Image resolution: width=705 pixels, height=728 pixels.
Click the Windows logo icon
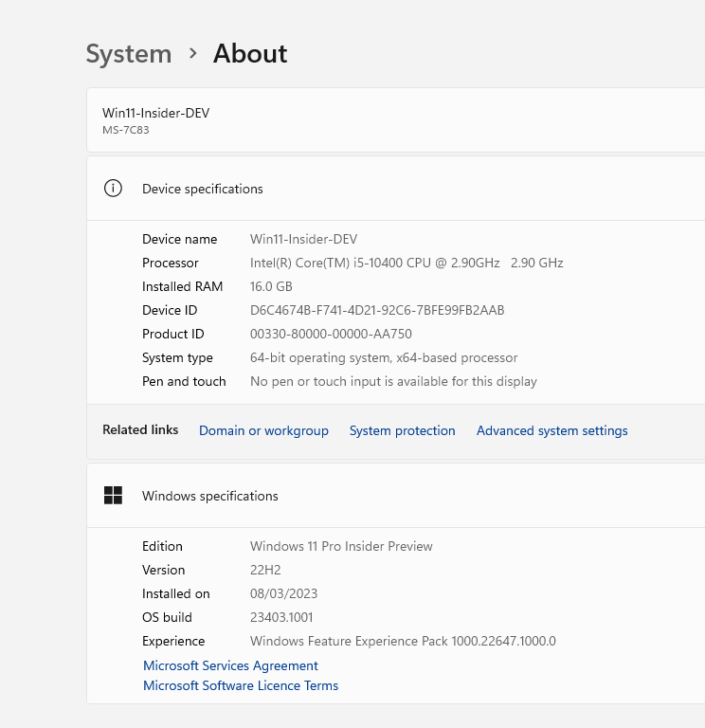tap(113, 496)
